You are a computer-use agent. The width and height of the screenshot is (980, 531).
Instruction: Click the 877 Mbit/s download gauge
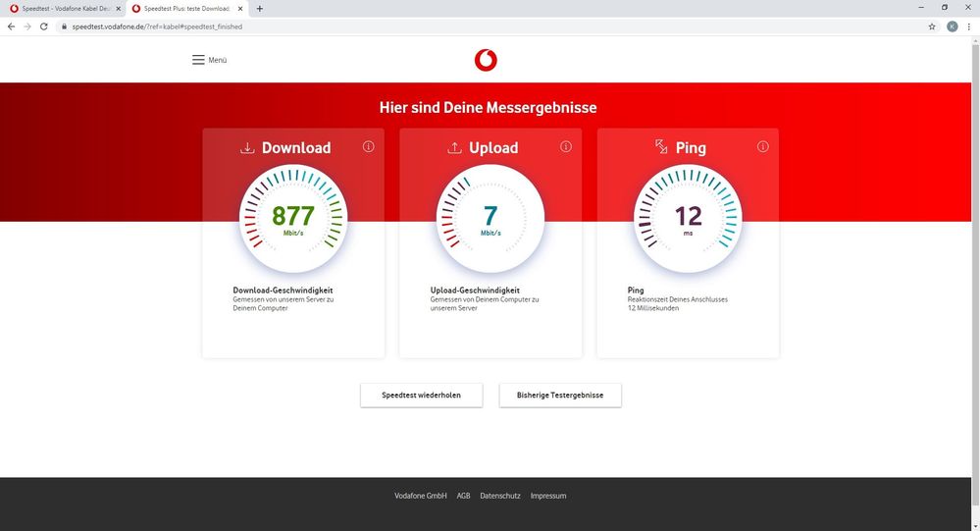(x=293, y=218)
